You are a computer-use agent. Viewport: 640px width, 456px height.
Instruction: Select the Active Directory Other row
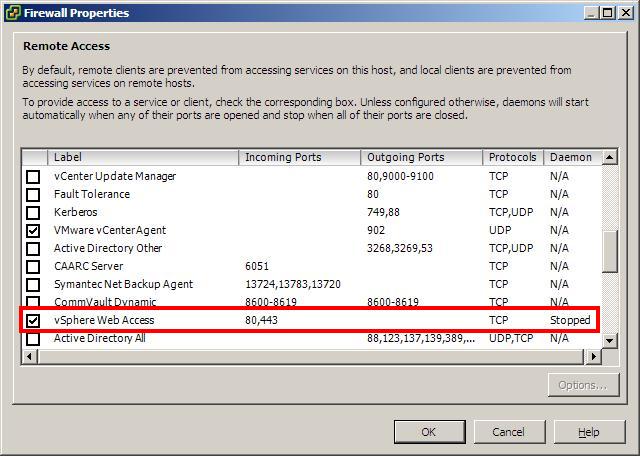(108, 249)
